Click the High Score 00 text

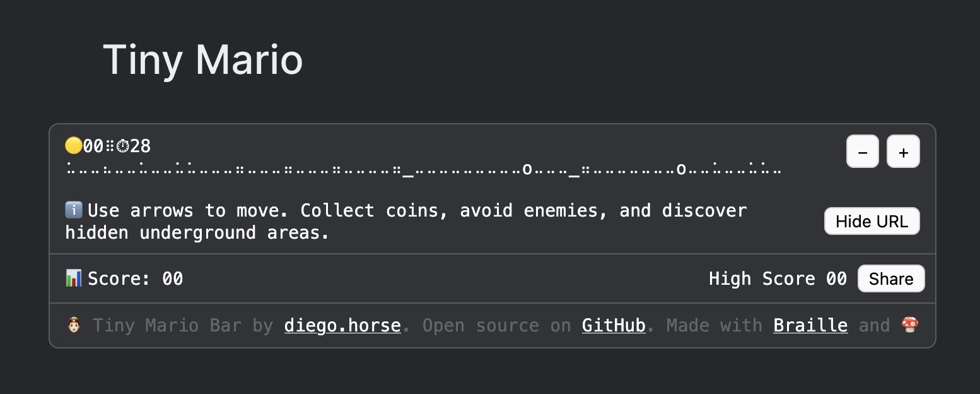(778, 278)
